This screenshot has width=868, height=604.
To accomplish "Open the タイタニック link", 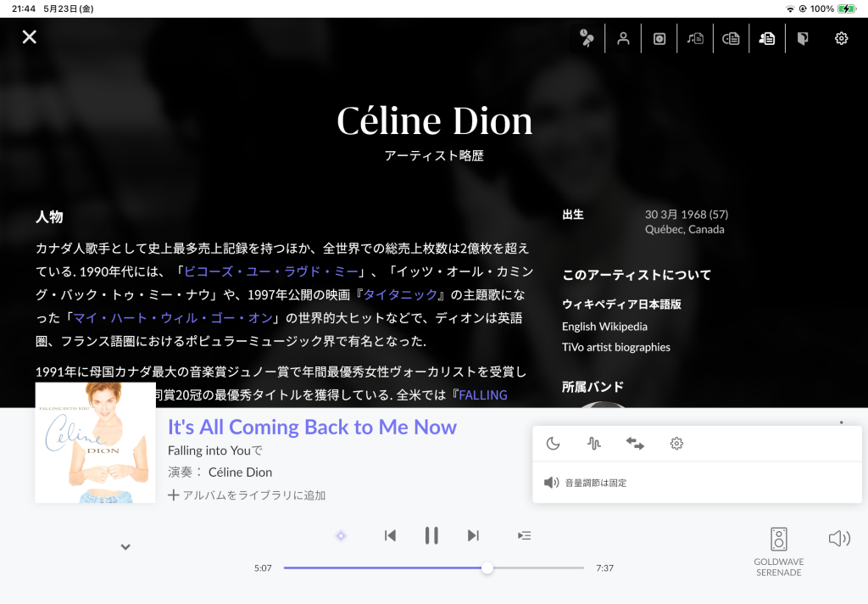I will (400, 295).
